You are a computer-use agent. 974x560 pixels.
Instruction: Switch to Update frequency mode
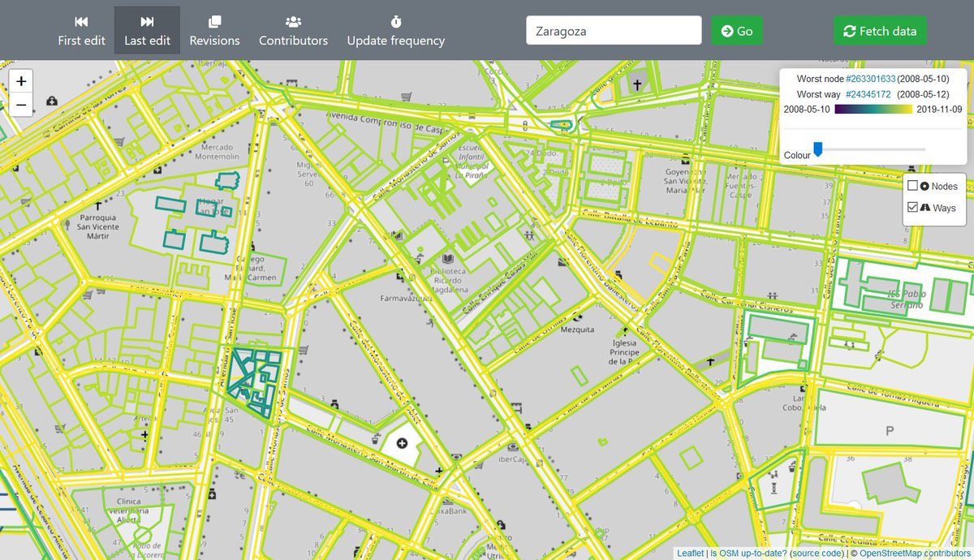pyautogui.click(x=395, y=31)
